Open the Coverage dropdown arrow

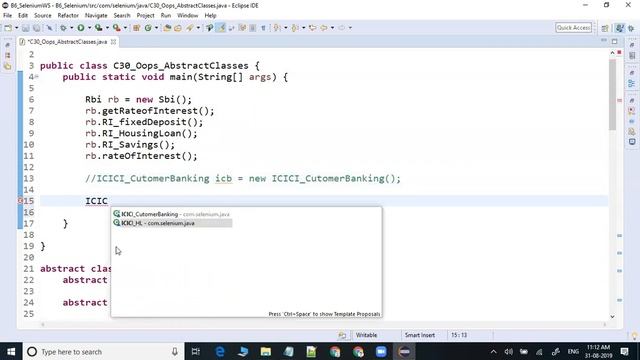tap(107, 28)
